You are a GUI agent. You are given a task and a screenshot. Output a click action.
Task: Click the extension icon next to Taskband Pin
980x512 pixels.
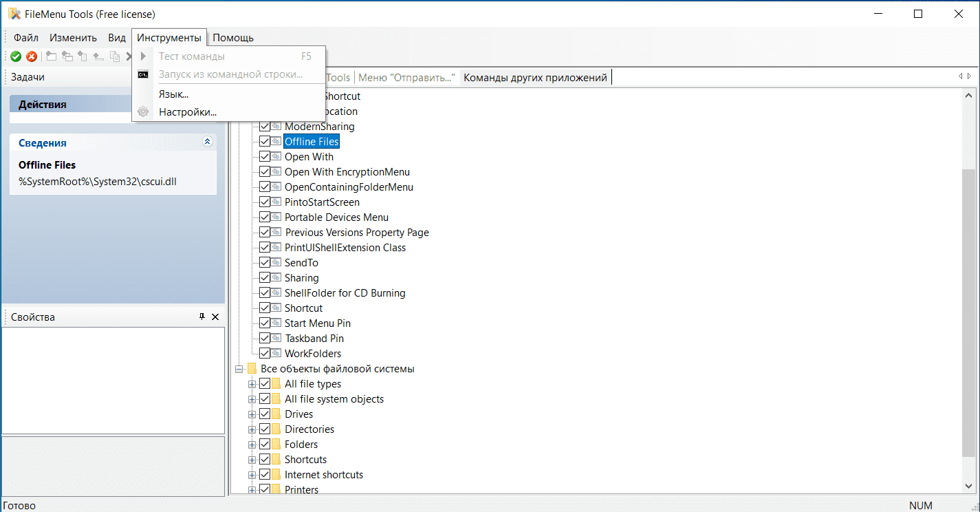point(276,339)
